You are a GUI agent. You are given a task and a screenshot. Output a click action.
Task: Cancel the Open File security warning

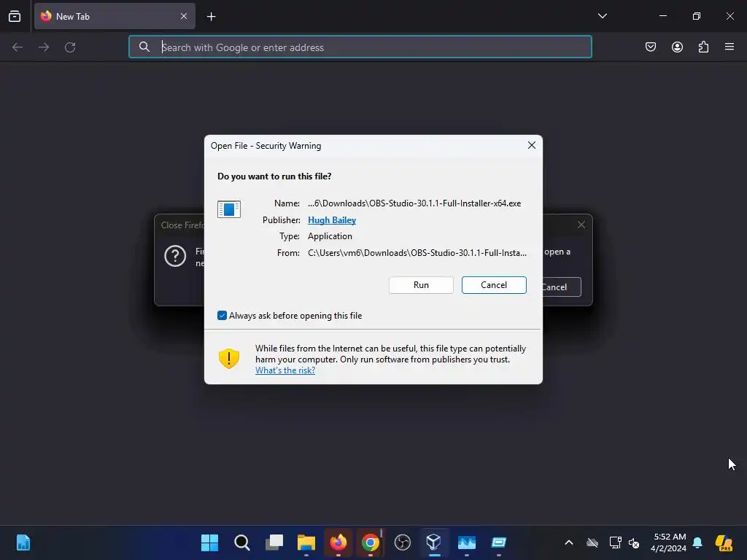[494, 285]
